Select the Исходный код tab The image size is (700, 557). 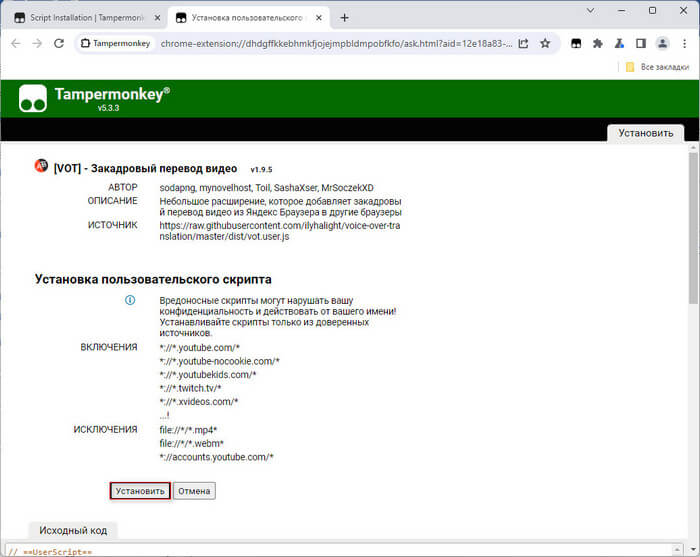[x=72, y=530]
